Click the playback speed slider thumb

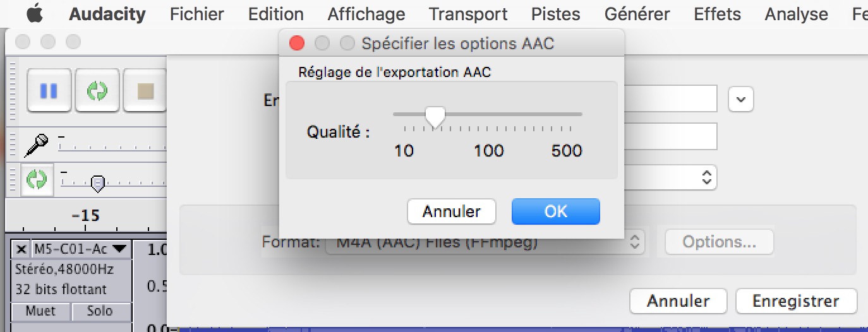click(x=97, y=183)
